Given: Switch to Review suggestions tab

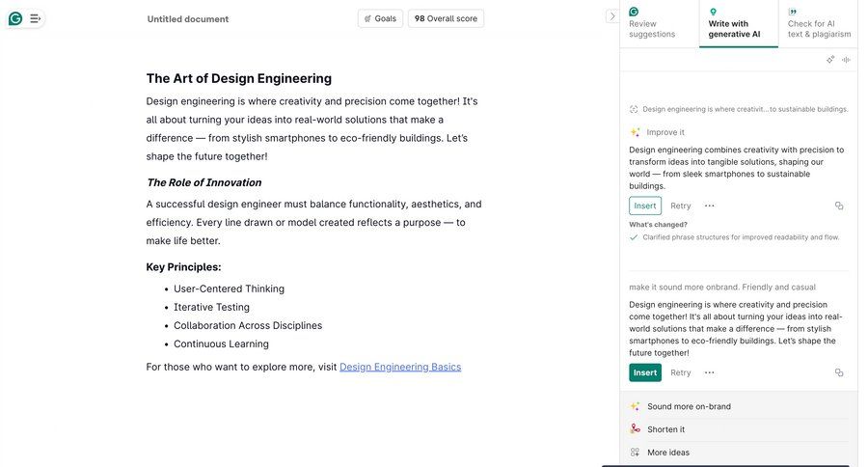Looking at the screenshot, I should click(659, 24).
